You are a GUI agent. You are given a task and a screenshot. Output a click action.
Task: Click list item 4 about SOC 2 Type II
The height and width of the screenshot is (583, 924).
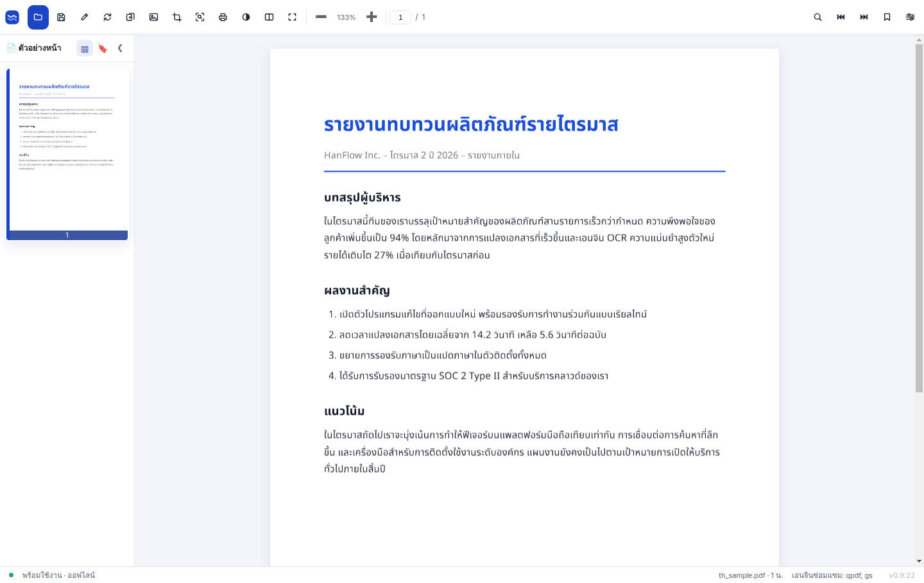coord(468,376)
